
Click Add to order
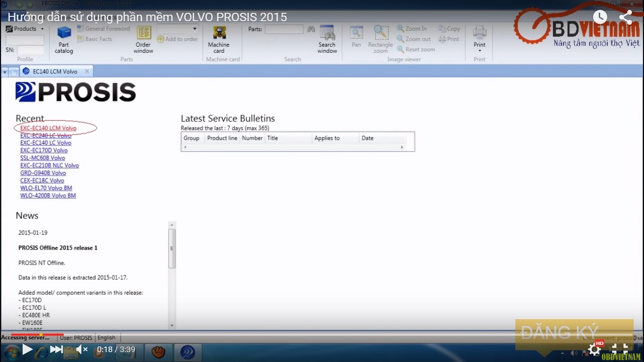pos(177,39)
